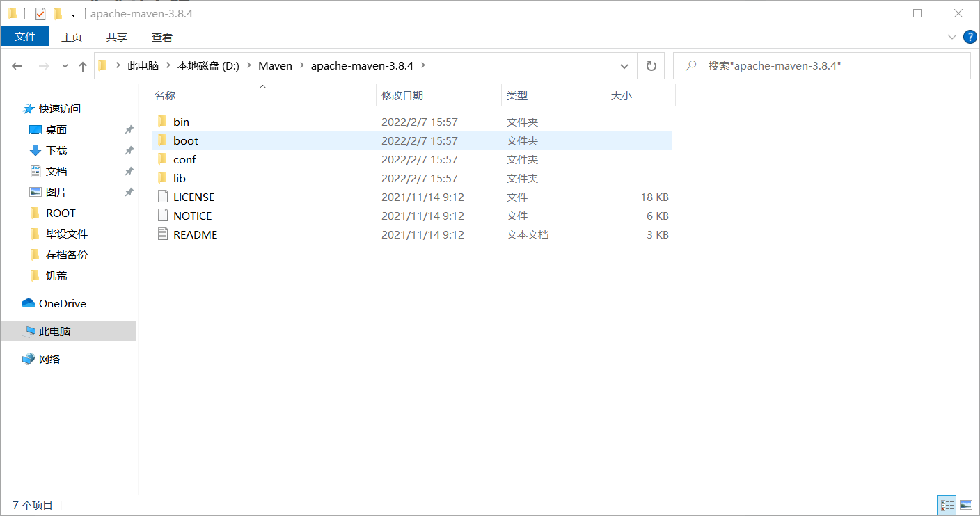The image size is (980, 516).
Task: Unpin 桌面 pin icon in sidebar
Action: (x=129, y=129)
